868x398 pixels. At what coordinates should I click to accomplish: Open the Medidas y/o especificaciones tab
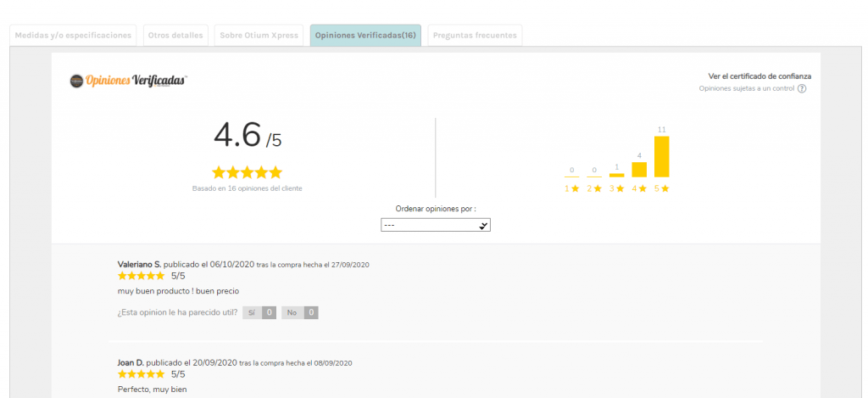73,35
